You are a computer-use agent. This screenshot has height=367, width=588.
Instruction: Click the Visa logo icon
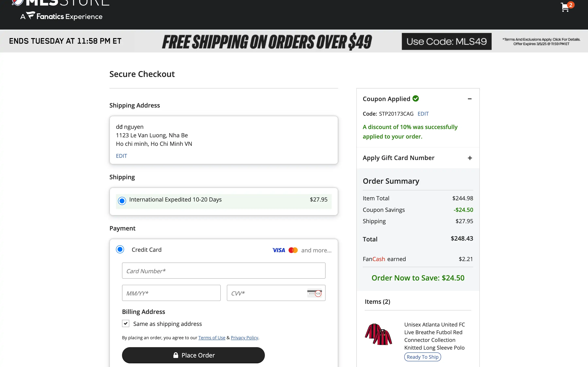[x=279, y=250]
